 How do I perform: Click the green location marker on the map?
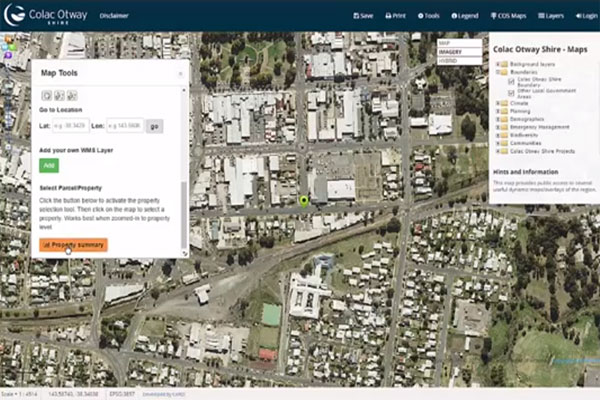click(304, 201)
